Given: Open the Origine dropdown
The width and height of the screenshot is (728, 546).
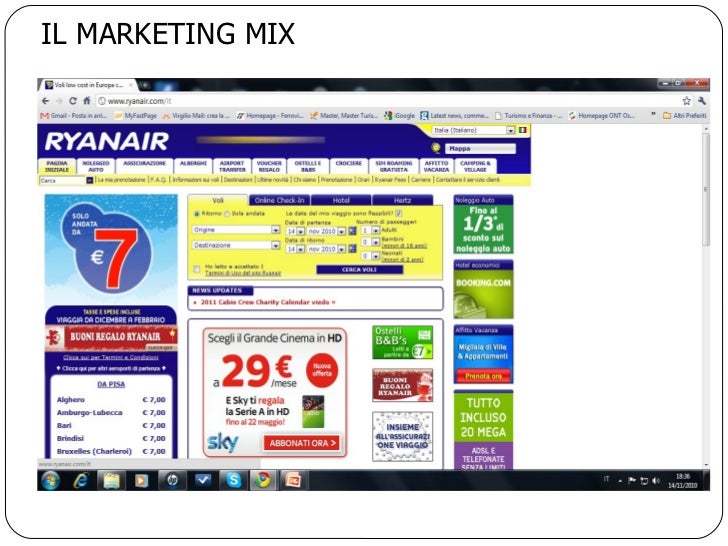Looking at the screenshot, I should pos(236,230).
